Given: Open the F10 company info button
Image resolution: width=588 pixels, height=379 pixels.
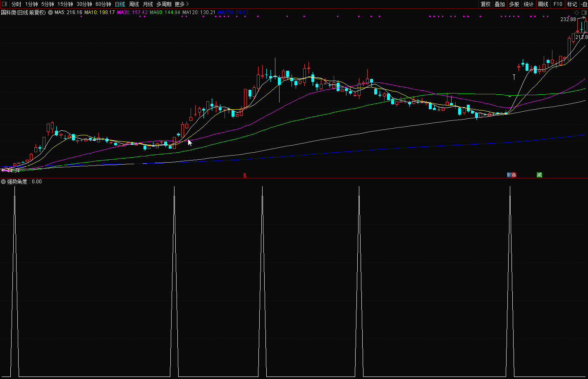Looking at the screenshot, I should 558,4.
